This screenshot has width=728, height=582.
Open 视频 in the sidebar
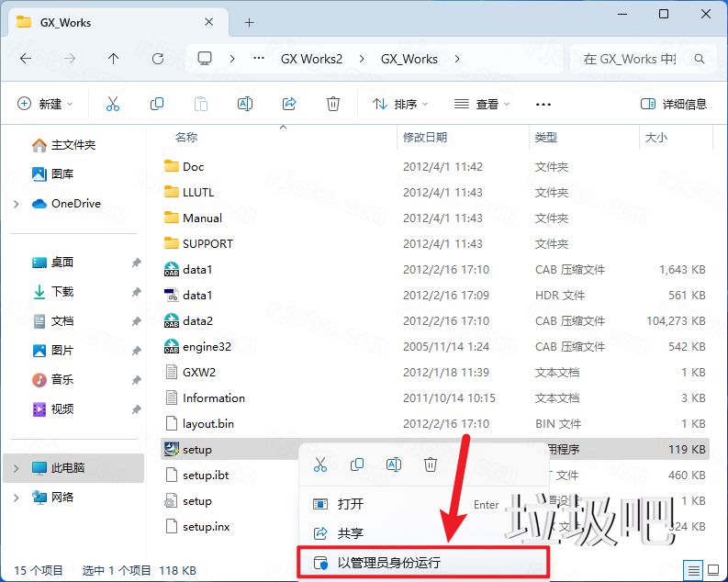click(52, 409)
